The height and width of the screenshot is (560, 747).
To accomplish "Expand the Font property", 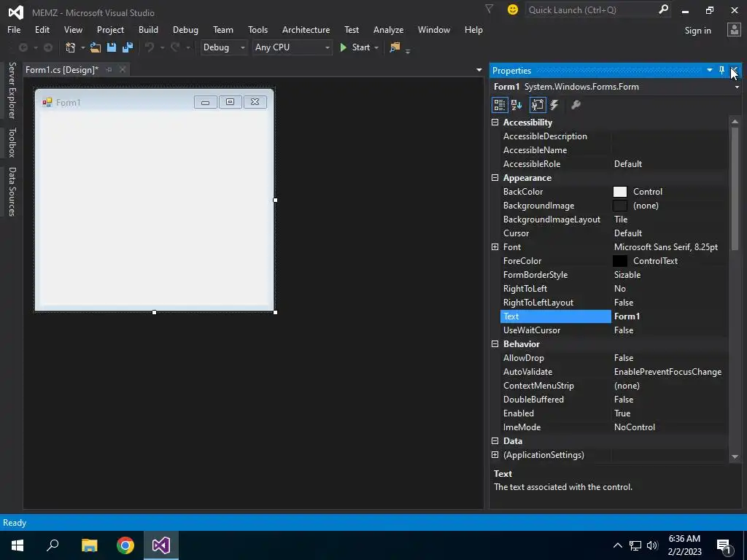I will pos(495,246).
